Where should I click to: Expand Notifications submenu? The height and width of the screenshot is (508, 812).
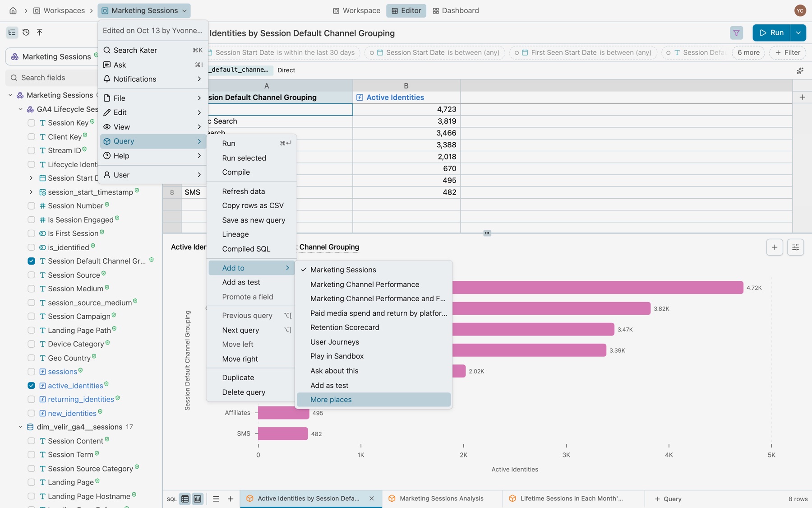152,79
